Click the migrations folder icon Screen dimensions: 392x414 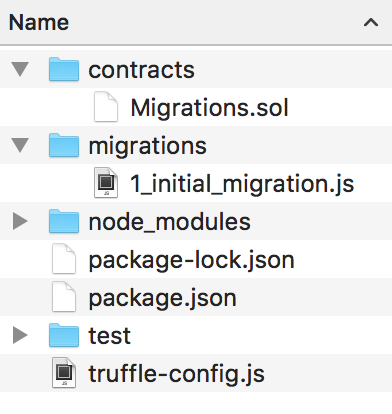(x=64, y=145)
